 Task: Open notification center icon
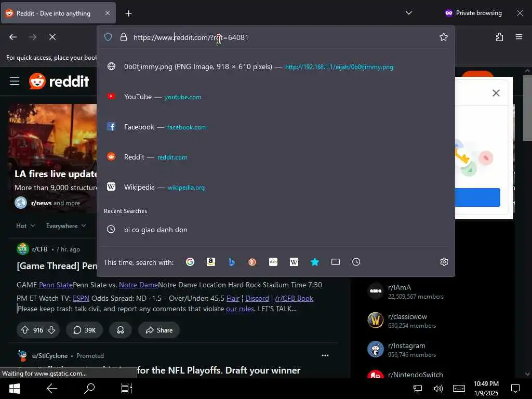[515, 389]
